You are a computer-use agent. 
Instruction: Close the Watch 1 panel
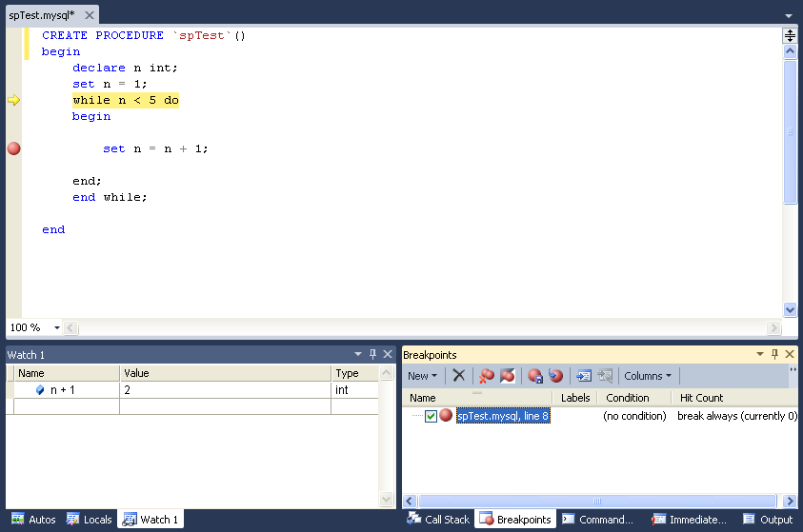[388, 354]
